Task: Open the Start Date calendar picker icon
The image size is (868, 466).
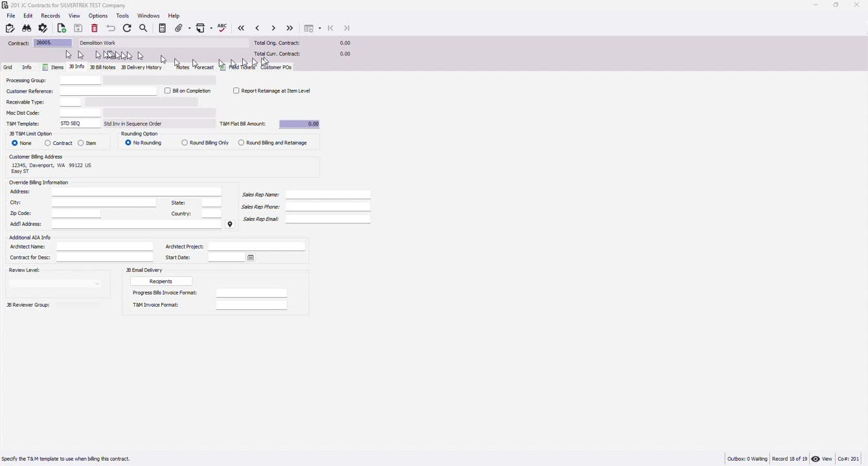Action: 251,258
